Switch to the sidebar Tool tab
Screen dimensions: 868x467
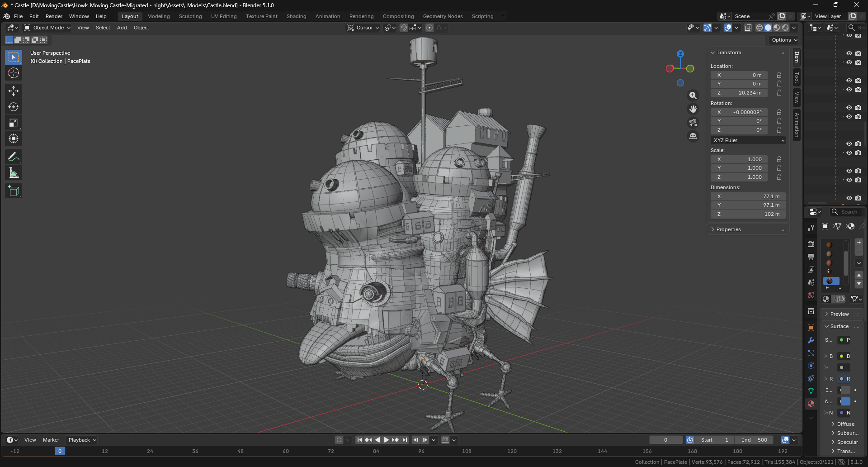[797, 78]
